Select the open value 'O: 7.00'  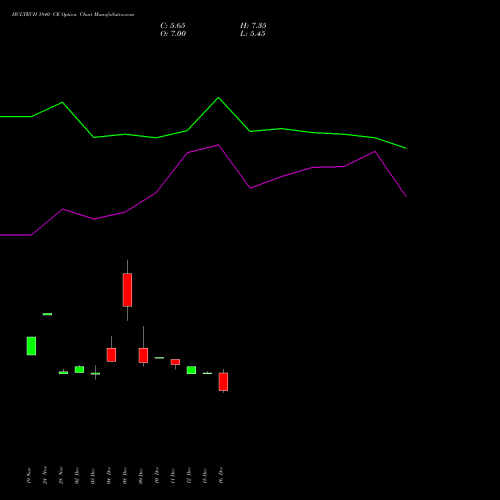point(173,34)
